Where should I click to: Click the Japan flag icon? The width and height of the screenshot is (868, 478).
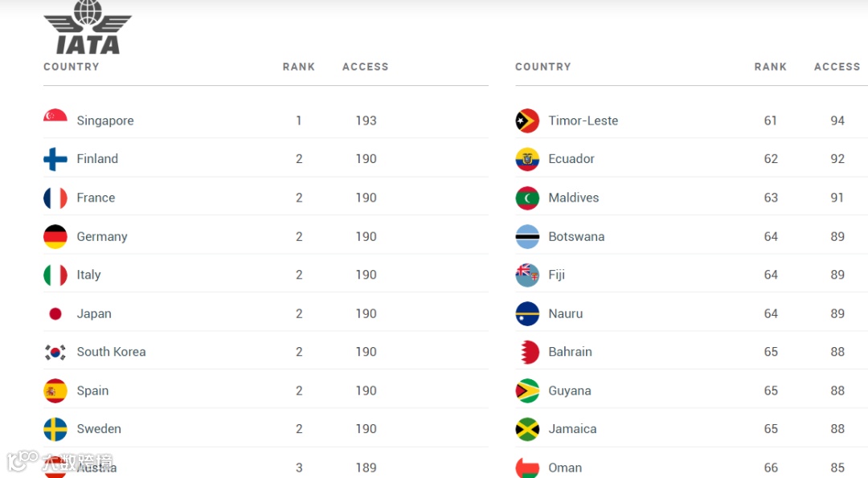click(x=55, y=313)
